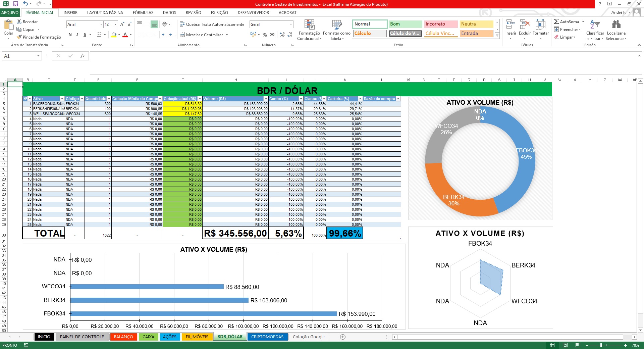
Task: Open the Geral number format dropdown
Action: (x=291, y=24)
